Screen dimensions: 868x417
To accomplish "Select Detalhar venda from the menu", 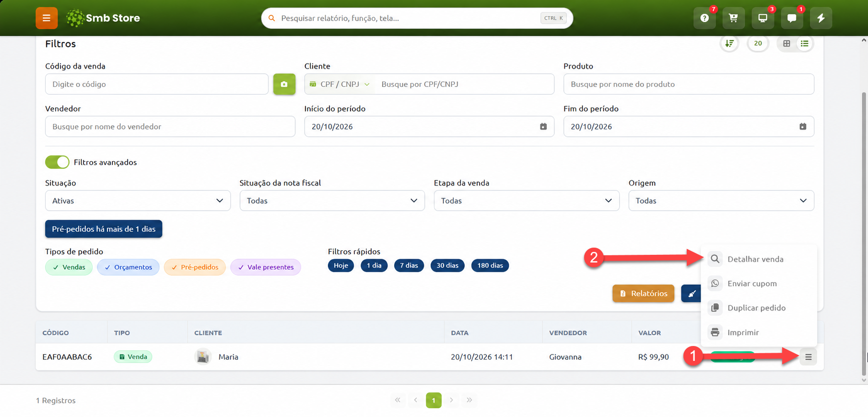I will tap(759, 259).
